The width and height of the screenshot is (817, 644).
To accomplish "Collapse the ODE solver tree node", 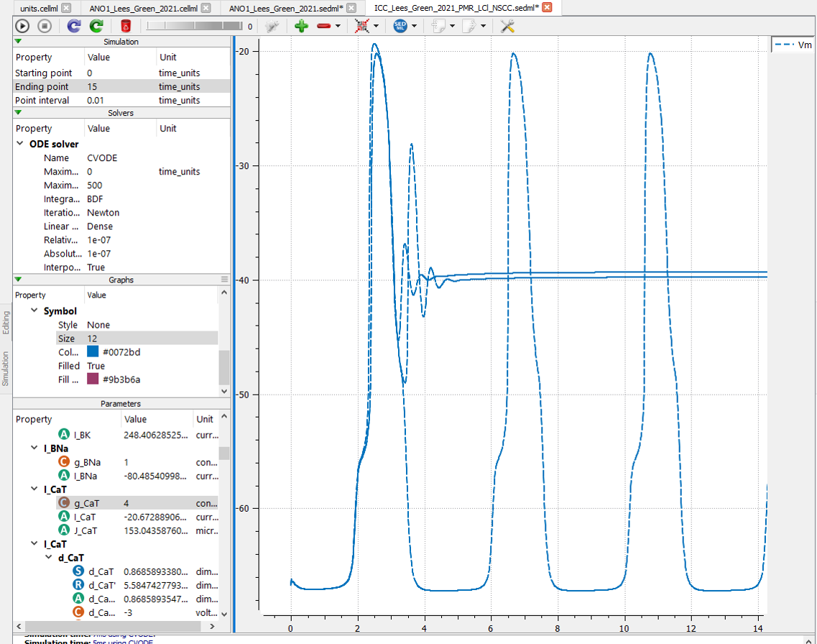I will pyautogui.click(x=21, y=144).
